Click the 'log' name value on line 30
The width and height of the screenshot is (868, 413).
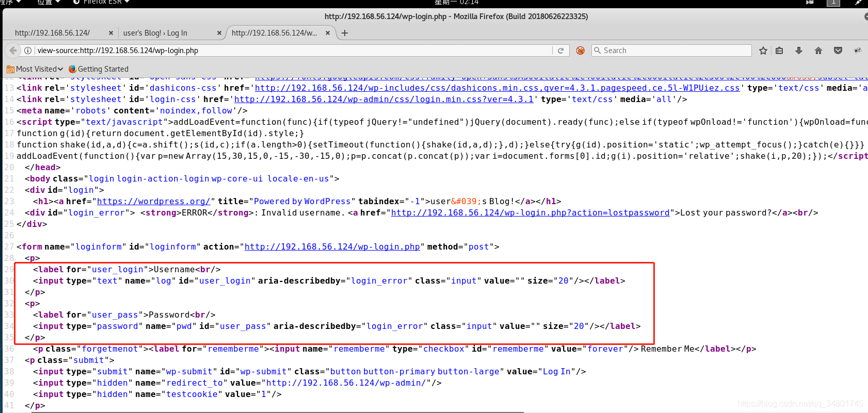164,281
